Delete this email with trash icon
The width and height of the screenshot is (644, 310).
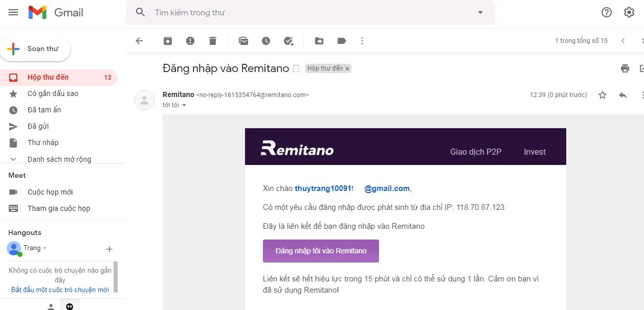(x=213, y=41)
